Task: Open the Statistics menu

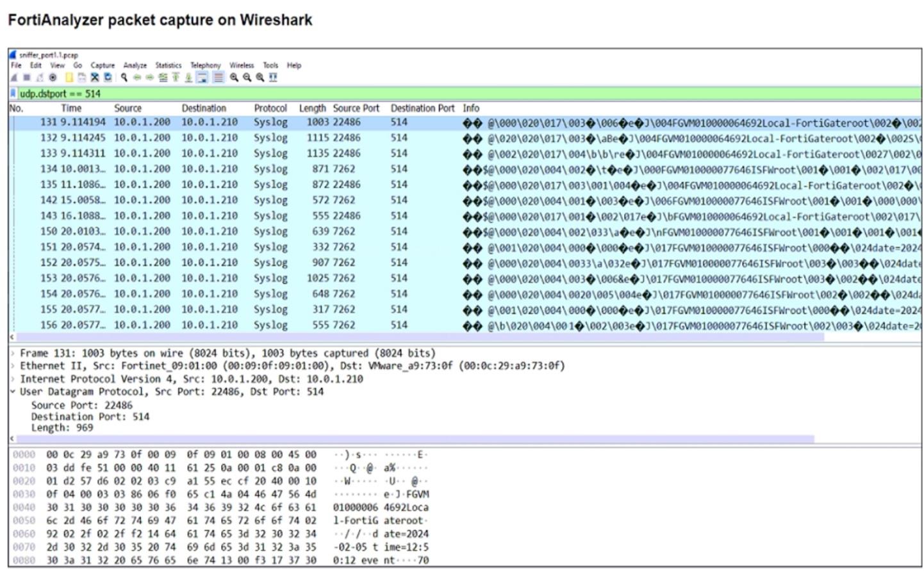Action: (x=168, y=65)
